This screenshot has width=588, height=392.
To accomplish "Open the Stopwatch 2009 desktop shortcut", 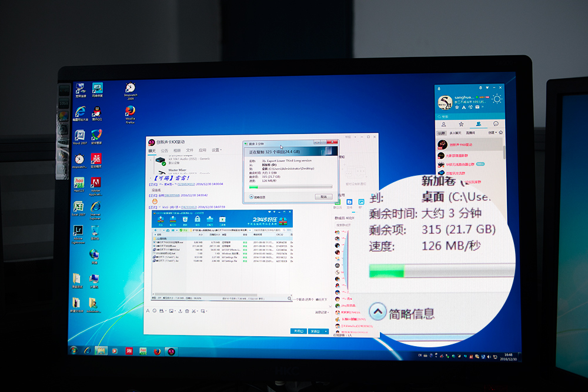I will coord(130,91).
